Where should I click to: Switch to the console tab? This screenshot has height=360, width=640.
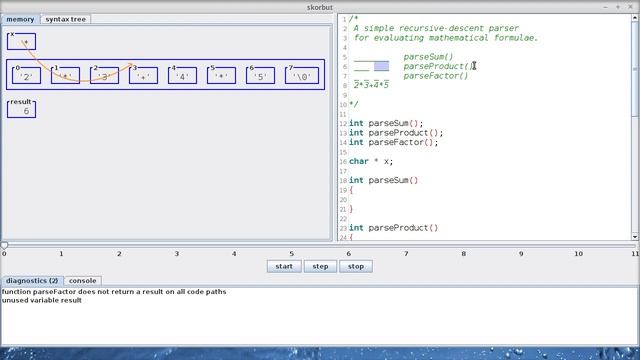click(x=82, y=281)
